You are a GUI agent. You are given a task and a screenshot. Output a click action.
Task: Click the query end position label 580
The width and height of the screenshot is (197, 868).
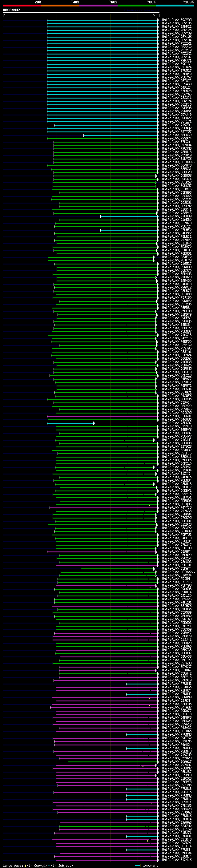pyautogui.click(x=155, y=15)
